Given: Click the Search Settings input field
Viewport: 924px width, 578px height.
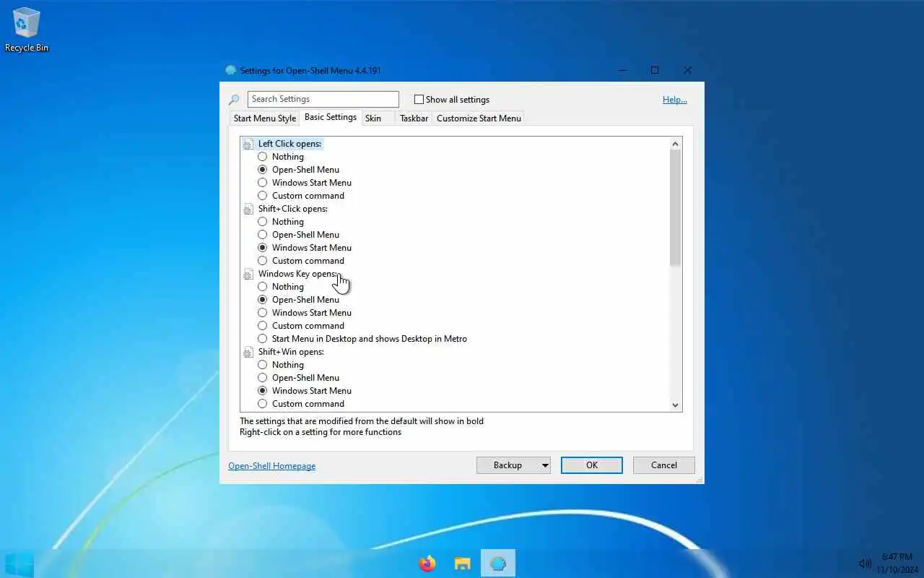Looking at the screenshot, I should (x=323, y=99).
